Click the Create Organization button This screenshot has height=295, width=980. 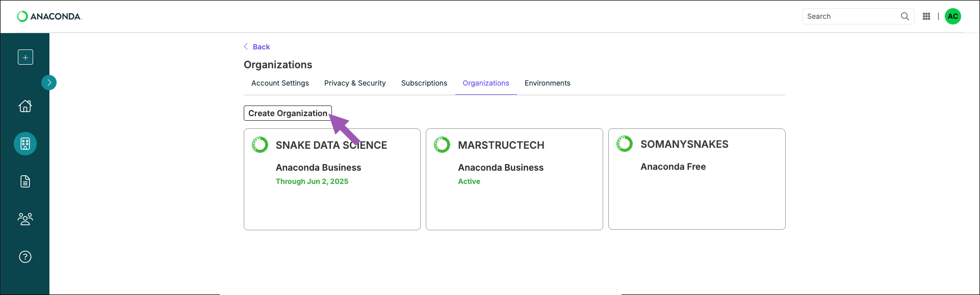pyautogui.click(x=288, y=113)
